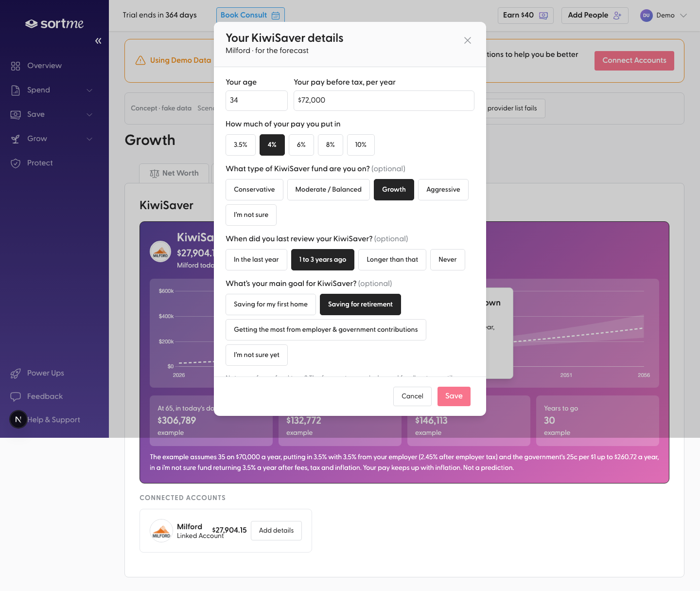Expand the Save menu chevron

coord(89,115)
